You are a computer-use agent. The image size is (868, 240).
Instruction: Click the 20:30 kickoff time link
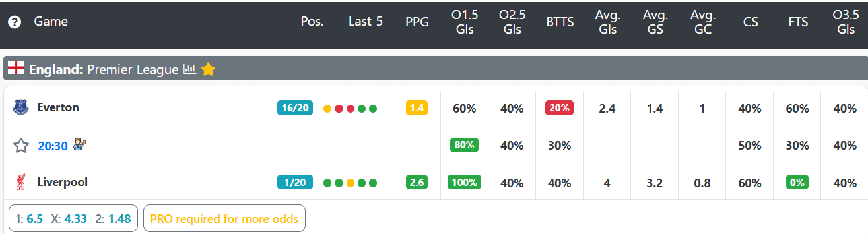tap(53, 146)
